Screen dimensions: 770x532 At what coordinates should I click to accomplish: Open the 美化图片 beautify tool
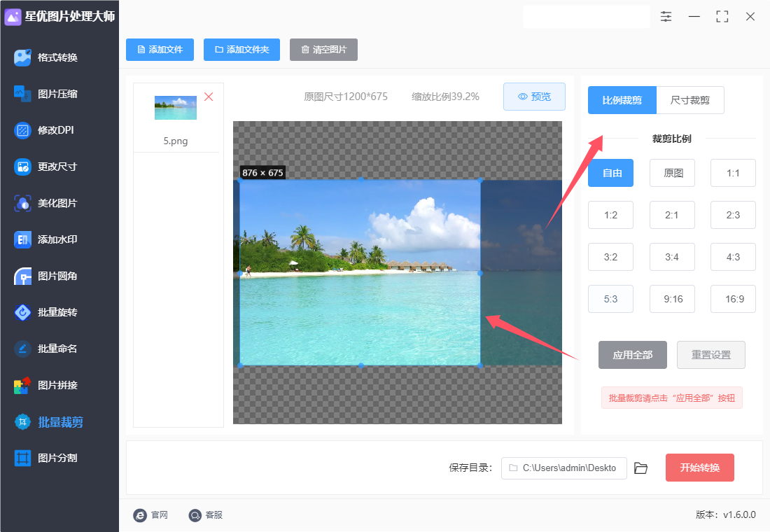point(47,203)
